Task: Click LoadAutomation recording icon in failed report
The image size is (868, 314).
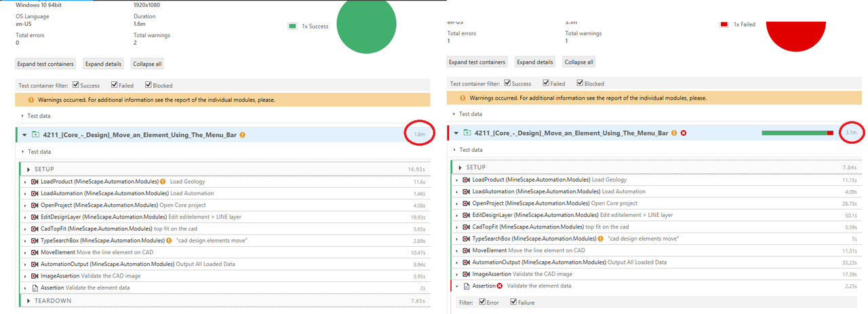Action: click(466, 191)
